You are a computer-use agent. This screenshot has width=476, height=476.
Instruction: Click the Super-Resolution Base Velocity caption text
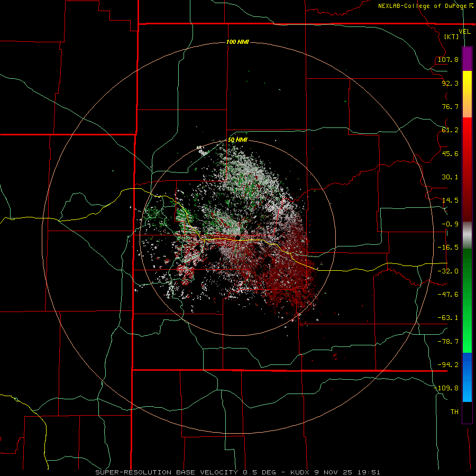pyautogui.click(x=237, y=472)
